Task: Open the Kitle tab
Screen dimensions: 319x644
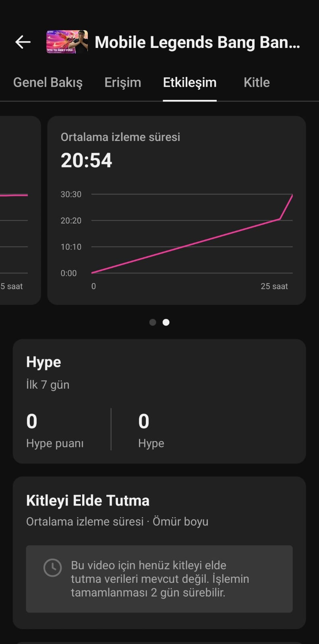Action: tap(257, 83)
